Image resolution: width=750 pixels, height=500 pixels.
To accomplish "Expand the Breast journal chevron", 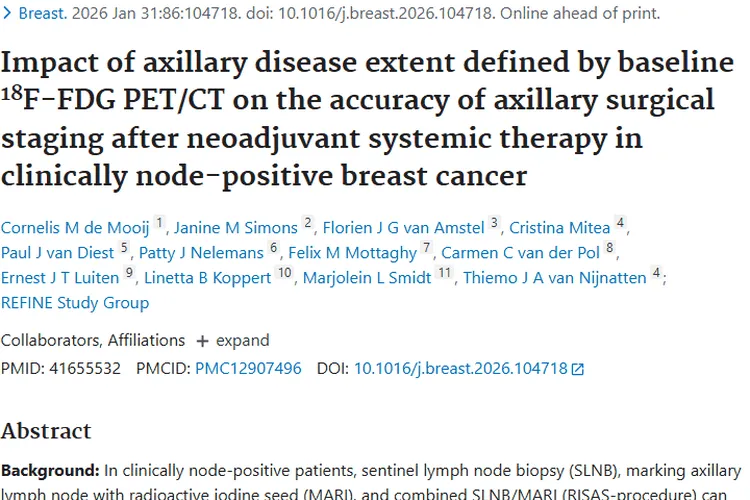I will (6, 15).
